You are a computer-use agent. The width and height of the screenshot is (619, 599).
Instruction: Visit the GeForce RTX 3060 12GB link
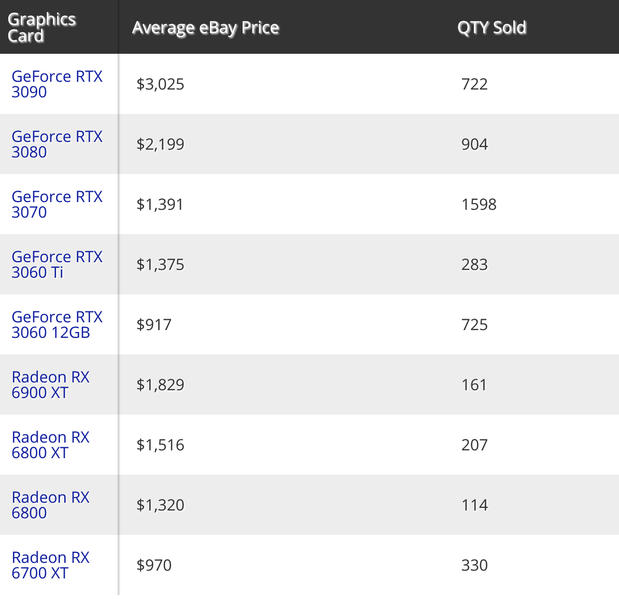tap(56, 324)
